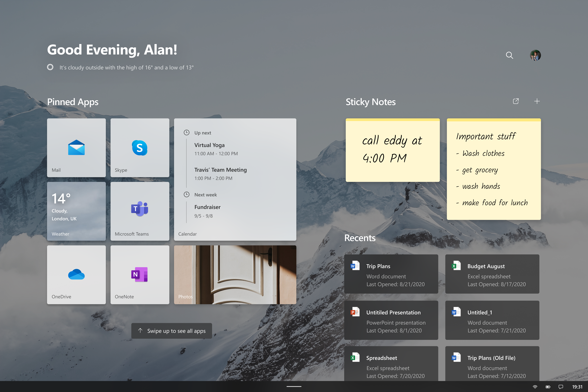Click the Pinned Apps section heading
Screen dimensions: 588x392
(73, 102)
